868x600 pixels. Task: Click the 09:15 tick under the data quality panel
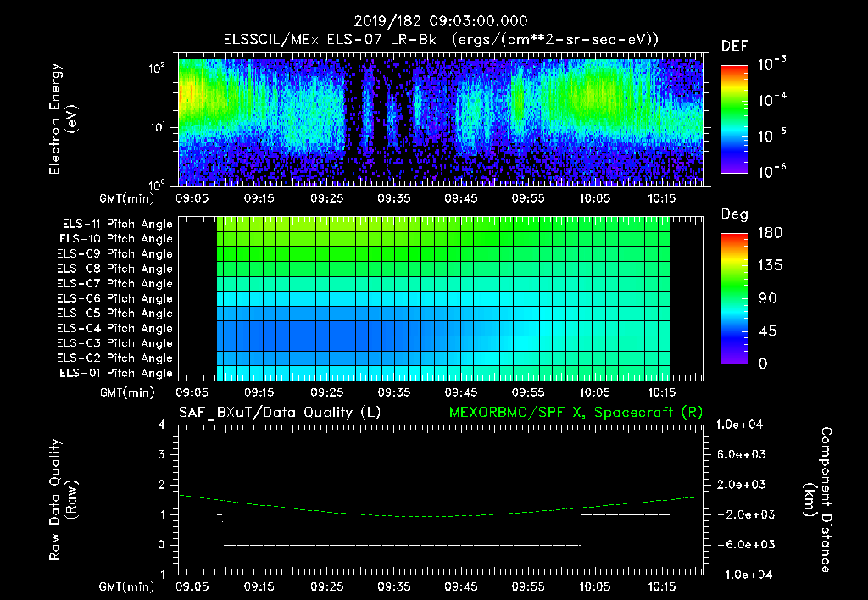(259, 586)
